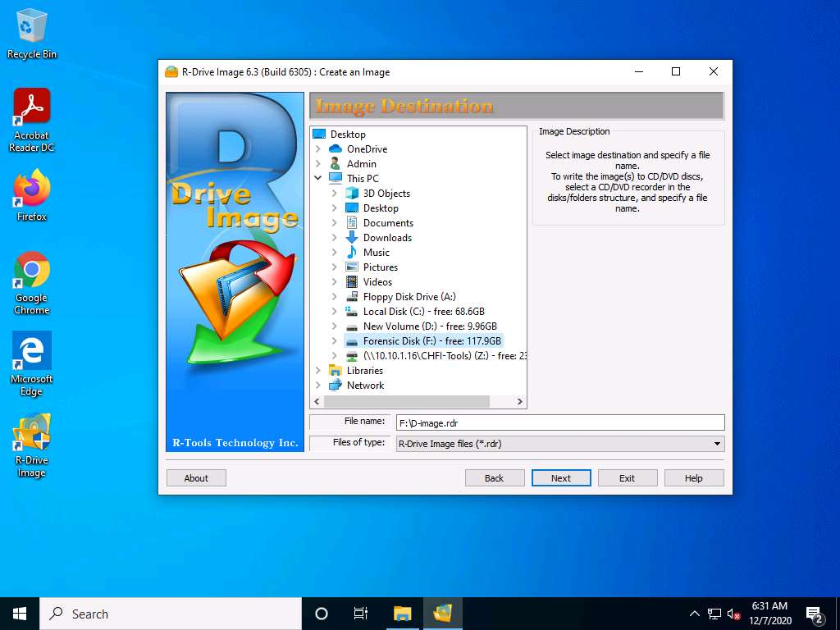
Task: Click the Forensic Disk (F:) drive icon
Action: pyautogui.click(x=352, y=341)
